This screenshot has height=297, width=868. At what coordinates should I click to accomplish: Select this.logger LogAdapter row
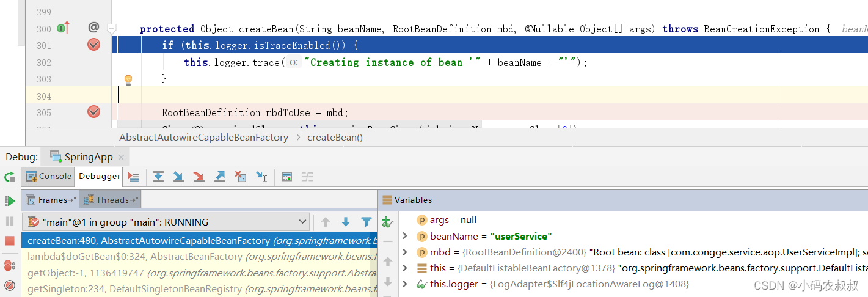(633, 284)
